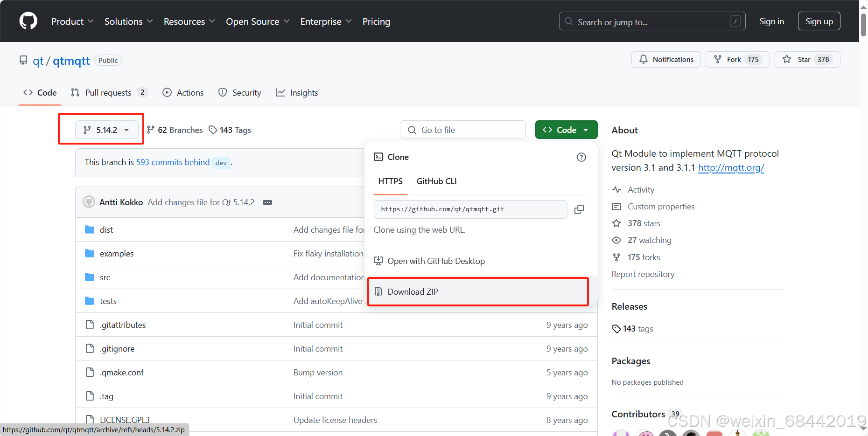868x436 pixels.
Task: Open the qtmqtt repository name link
Action: tap(71, 61)
